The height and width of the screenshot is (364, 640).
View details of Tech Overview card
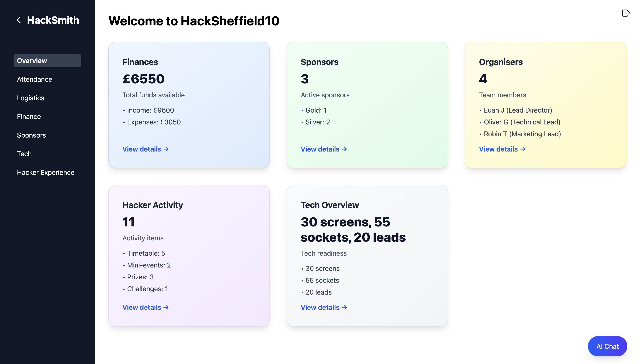pos(324,307)
